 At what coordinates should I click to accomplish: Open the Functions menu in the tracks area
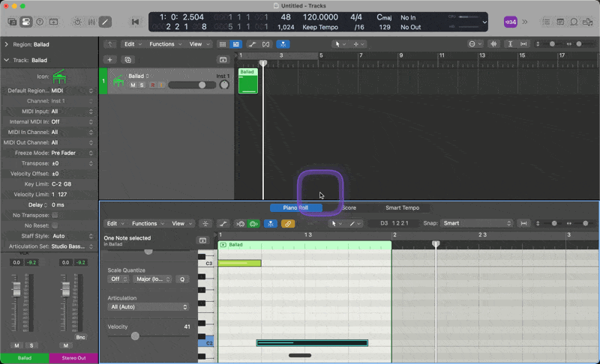click(163, 44)
